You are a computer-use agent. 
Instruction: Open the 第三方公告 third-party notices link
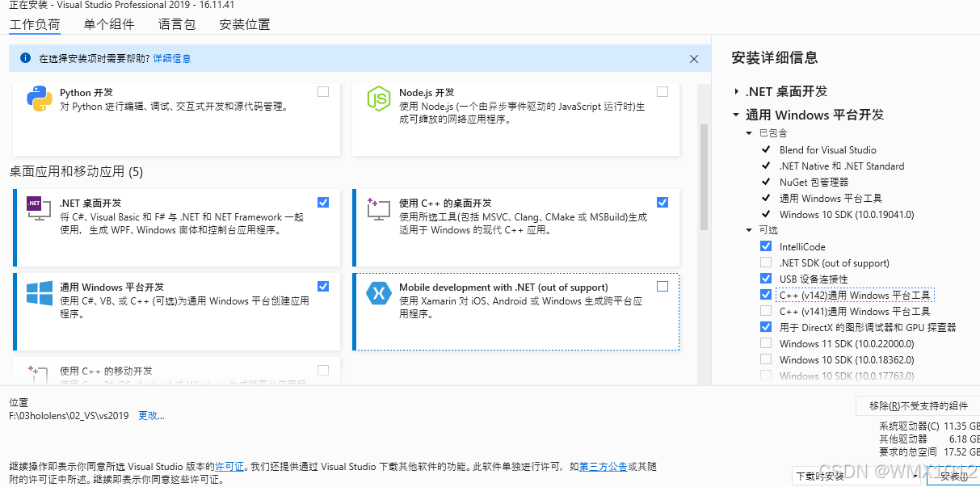[x=603, y=466]
